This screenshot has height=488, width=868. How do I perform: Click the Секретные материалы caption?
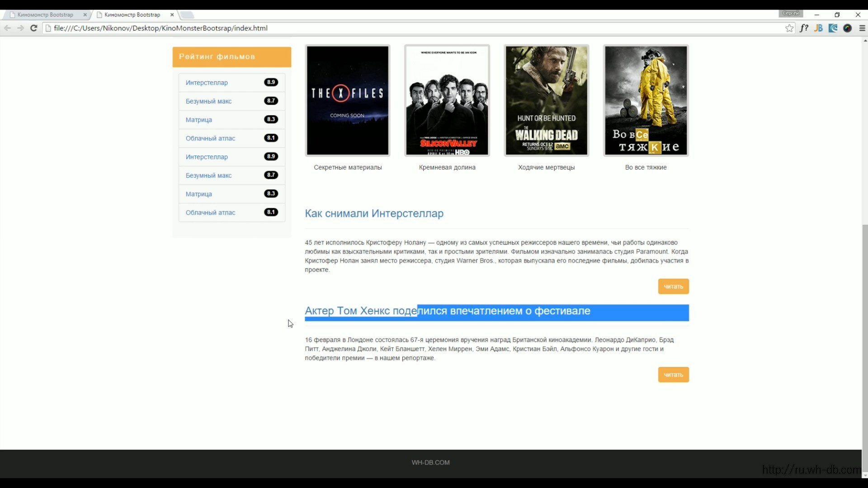(348, 167)
